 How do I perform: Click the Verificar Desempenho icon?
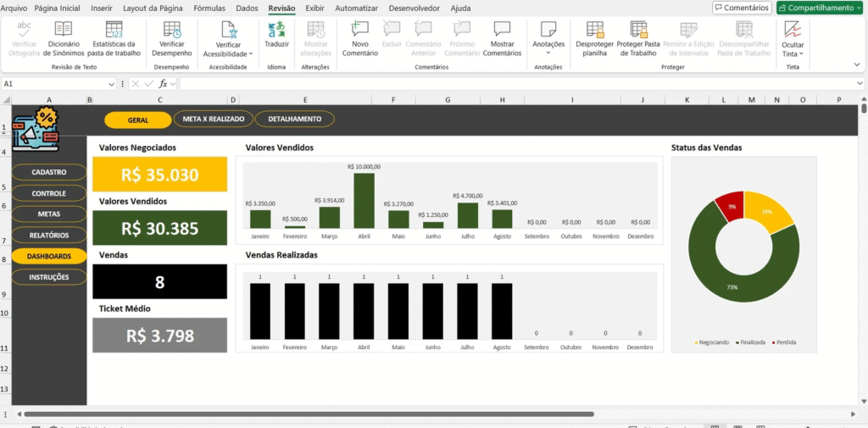tap(172, 31)
